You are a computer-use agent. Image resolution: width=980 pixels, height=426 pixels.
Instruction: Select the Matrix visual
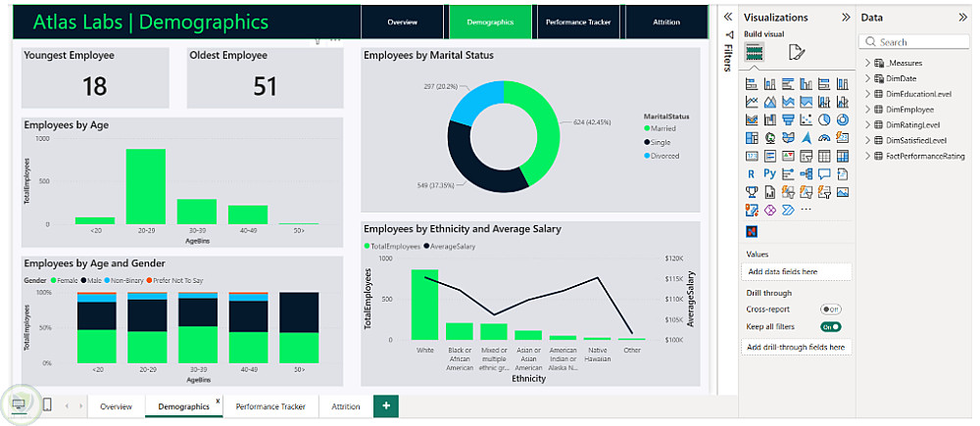843,156
